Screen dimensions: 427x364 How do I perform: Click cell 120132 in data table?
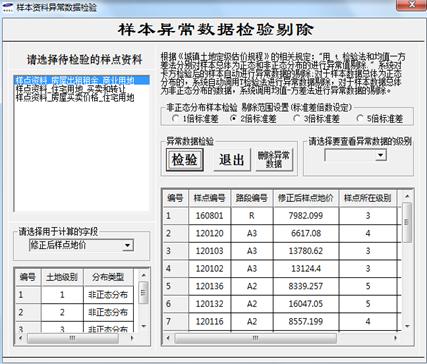tap(210, 304)
